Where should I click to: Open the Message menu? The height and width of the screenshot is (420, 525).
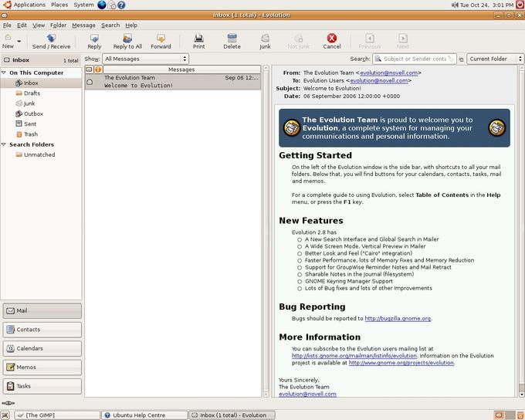click(x=83, y=25)
